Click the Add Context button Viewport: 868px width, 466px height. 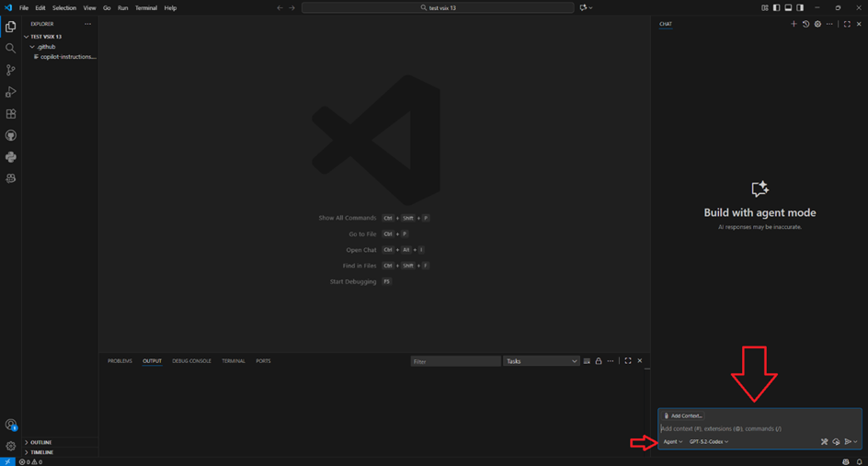click(x=683, y=416)
